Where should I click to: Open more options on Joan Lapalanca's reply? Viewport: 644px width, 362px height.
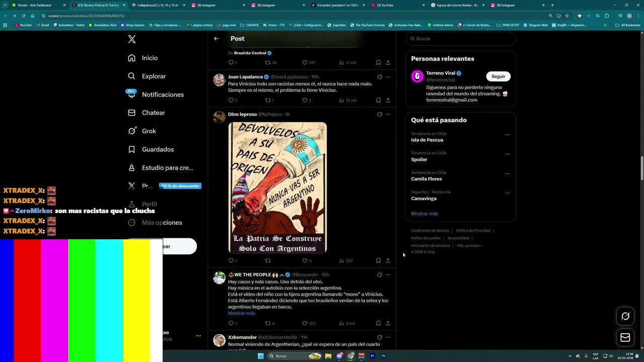coord(388,77)
